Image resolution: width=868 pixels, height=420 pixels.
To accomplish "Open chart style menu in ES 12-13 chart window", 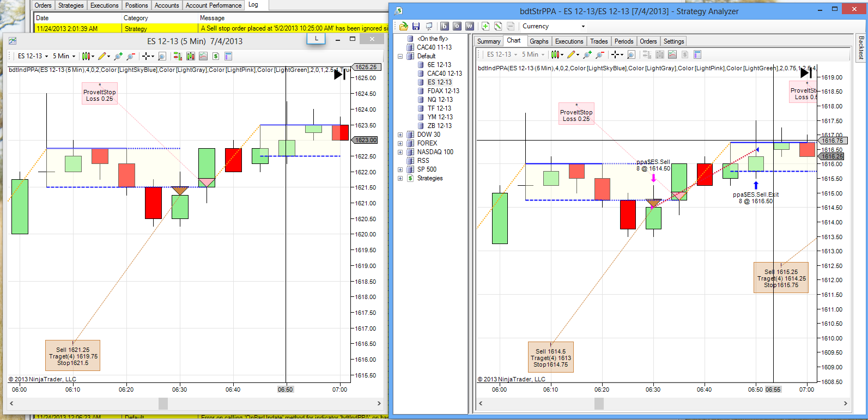I will 87,56.
